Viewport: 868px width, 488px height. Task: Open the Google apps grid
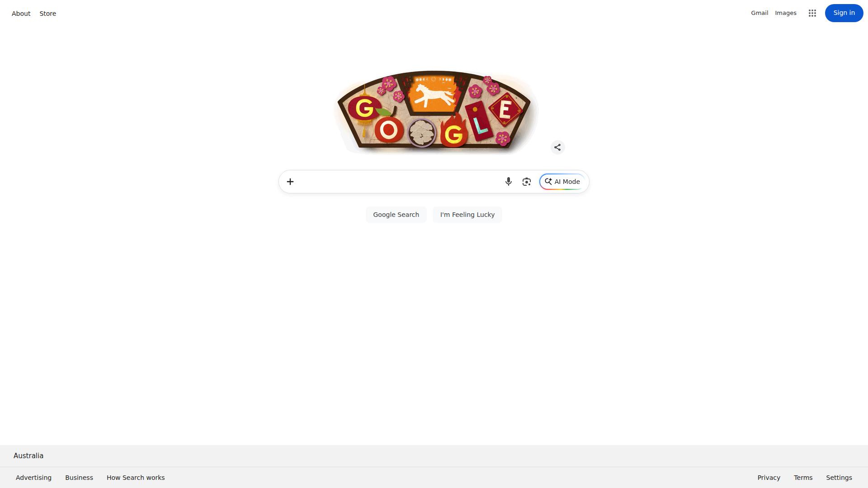[x=812, y=13]
